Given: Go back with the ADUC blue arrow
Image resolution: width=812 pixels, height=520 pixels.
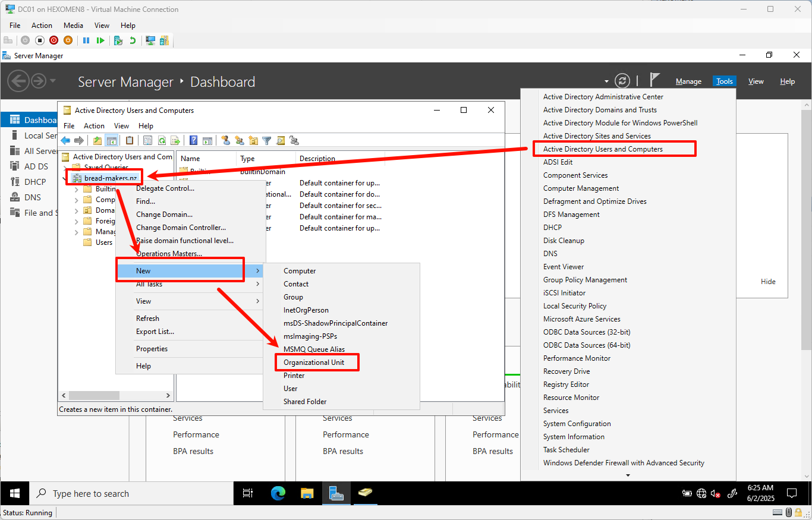Looking at the screenshot, I should (x=65, y=141).
